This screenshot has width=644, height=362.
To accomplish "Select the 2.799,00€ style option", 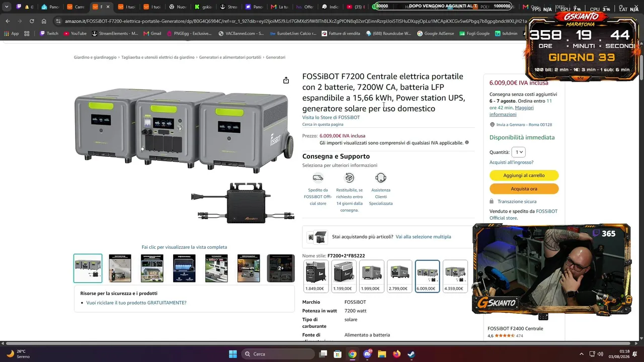I will pyautogui.click(x=399, y=276).
